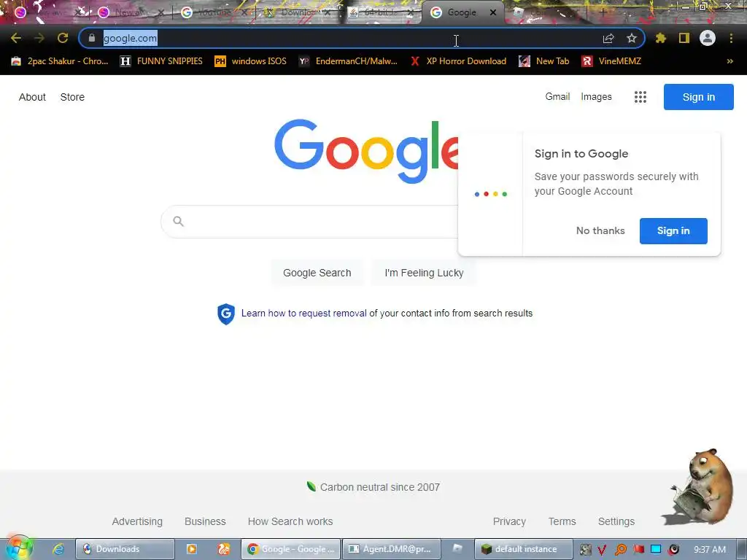Open the windows ISOS bookmark
This screenshot has height=560, width=747.
(251, 61)
